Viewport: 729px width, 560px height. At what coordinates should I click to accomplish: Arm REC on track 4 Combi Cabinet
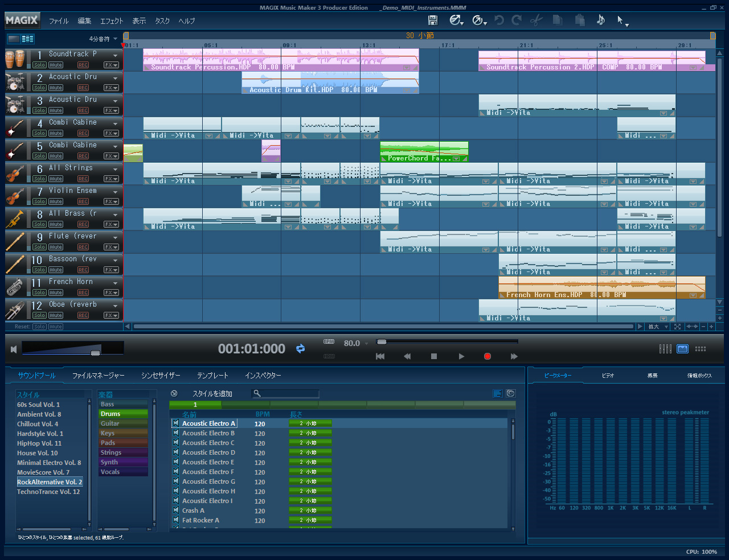pos(83,133)
